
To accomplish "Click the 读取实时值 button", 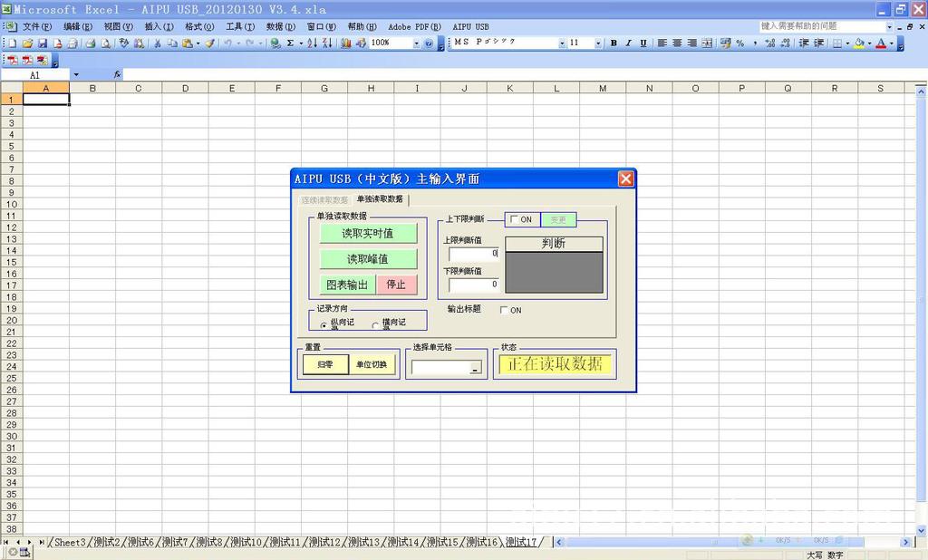I will point(368,233).
